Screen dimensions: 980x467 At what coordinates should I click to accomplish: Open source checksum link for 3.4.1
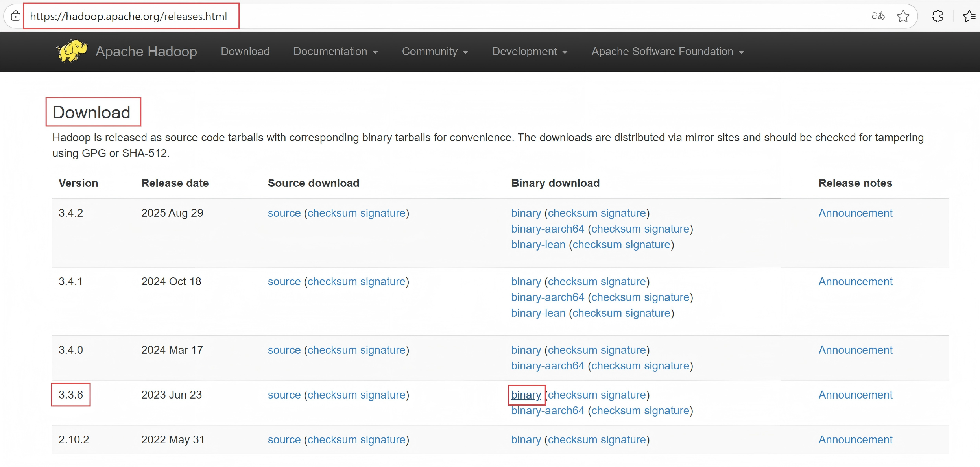pyautogui.click(x=332, y=281)
